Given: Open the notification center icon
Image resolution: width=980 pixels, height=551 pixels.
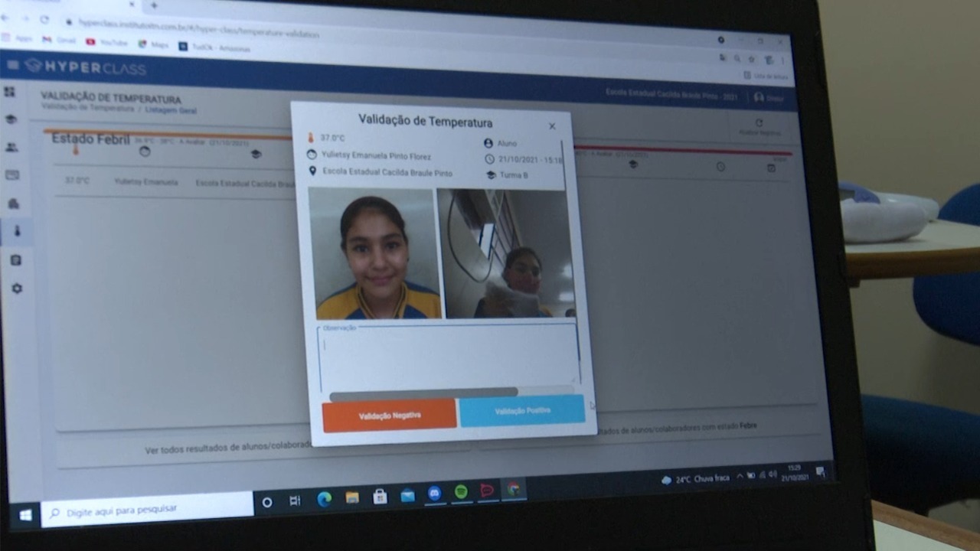Looking at the screenshot, I should pyautogui.click(x=820, y=471).
